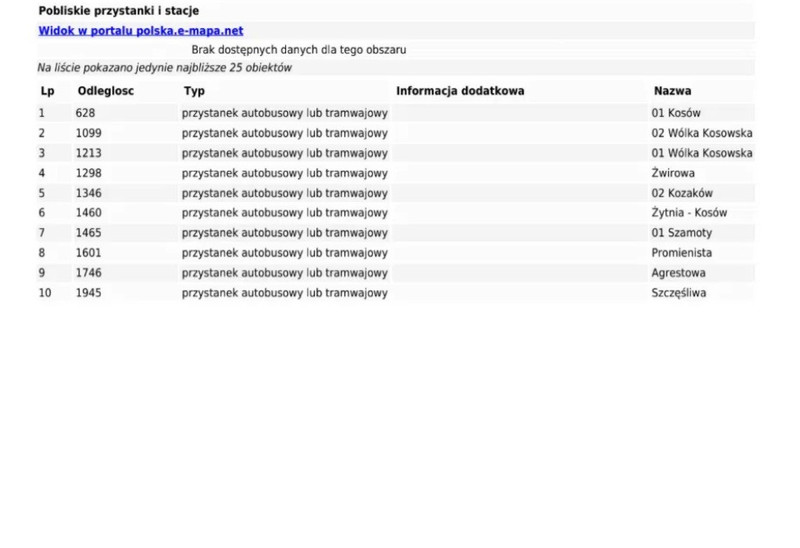
Task: Select the 01 Wólka Kosowska stop name
Action: tap(701, 153)
